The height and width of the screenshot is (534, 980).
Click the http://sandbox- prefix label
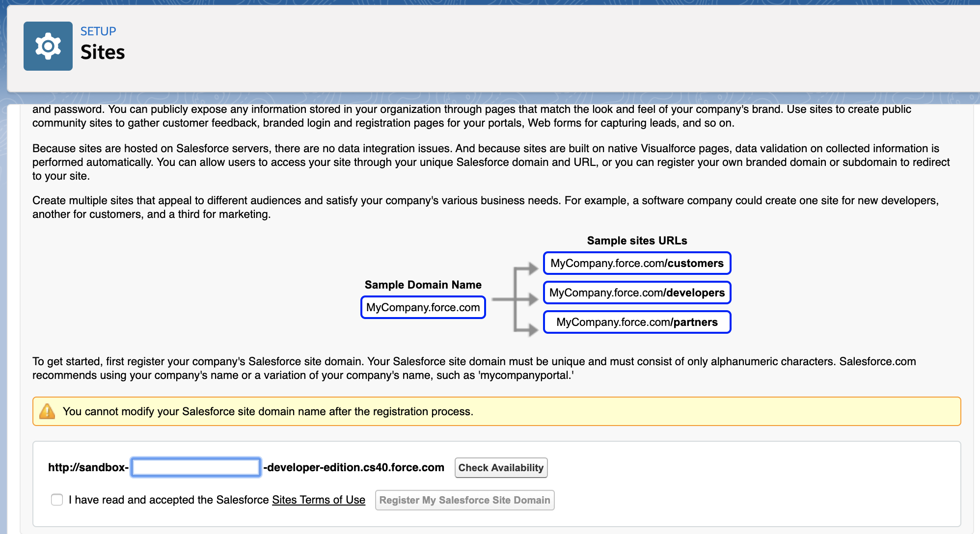coord(88,467)
